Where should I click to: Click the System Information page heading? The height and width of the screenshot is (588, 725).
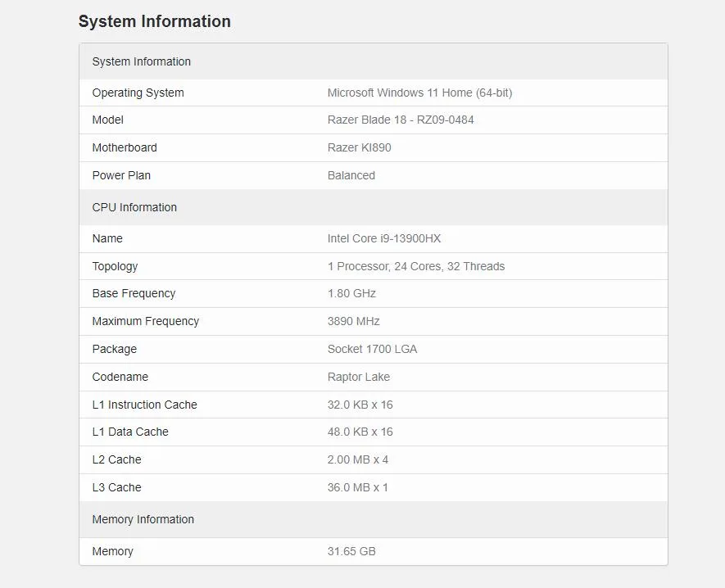[155, 21]
